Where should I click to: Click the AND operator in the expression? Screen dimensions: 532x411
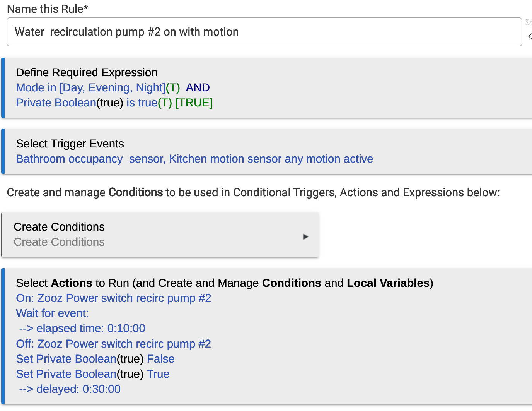tap(198, 87)
